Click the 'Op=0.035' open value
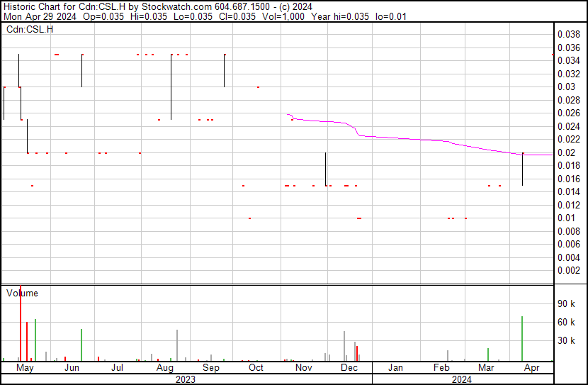Viewport: 588px width, 385px height. (x=103, y=16)
